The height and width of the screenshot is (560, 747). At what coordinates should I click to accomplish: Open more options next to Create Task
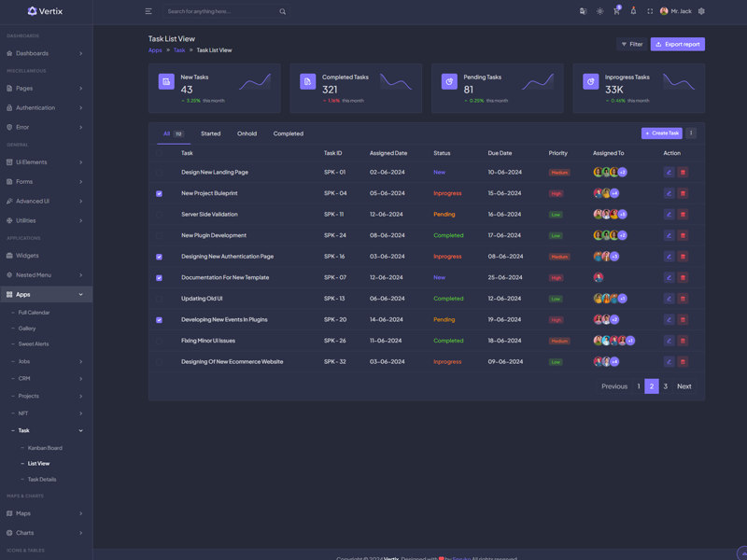691,133
